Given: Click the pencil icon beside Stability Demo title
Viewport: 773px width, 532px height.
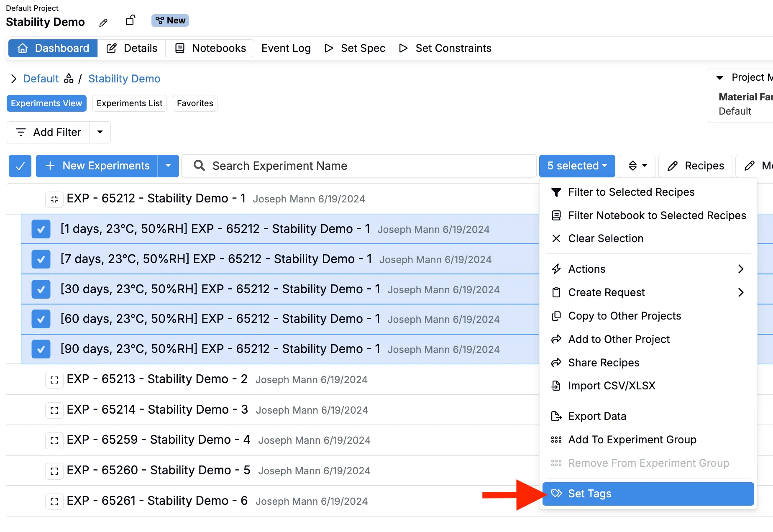Looking at the screenshot, I should tap(103, 23).
